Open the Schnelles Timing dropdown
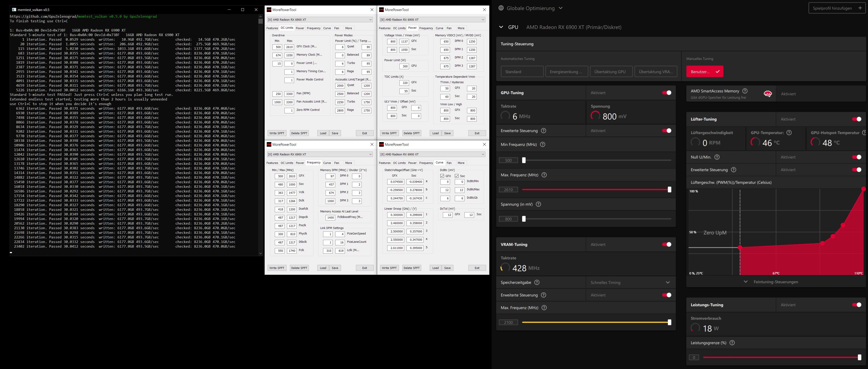Image resolution: width=868 pixels, height=369 pixels. point(630,282)
